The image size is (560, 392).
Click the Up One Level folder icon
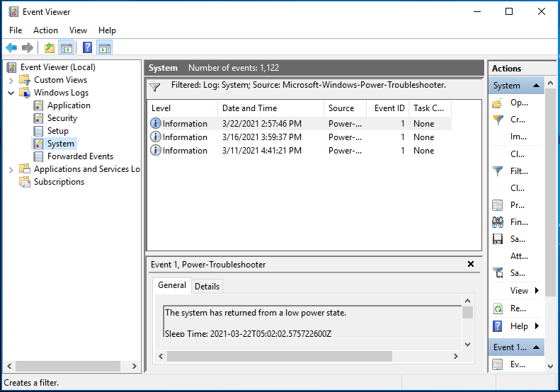[49, 48]
